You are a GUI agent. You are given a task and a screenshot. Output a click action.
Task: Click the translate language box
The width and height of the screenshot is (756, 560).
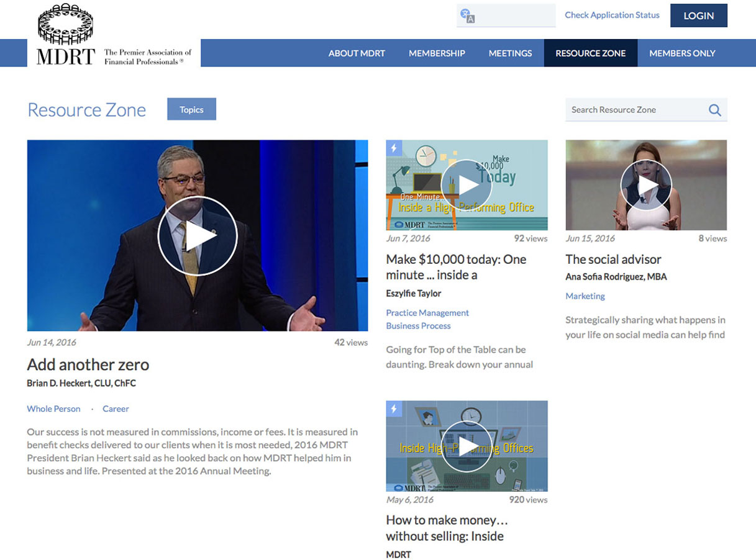(506, 16)
